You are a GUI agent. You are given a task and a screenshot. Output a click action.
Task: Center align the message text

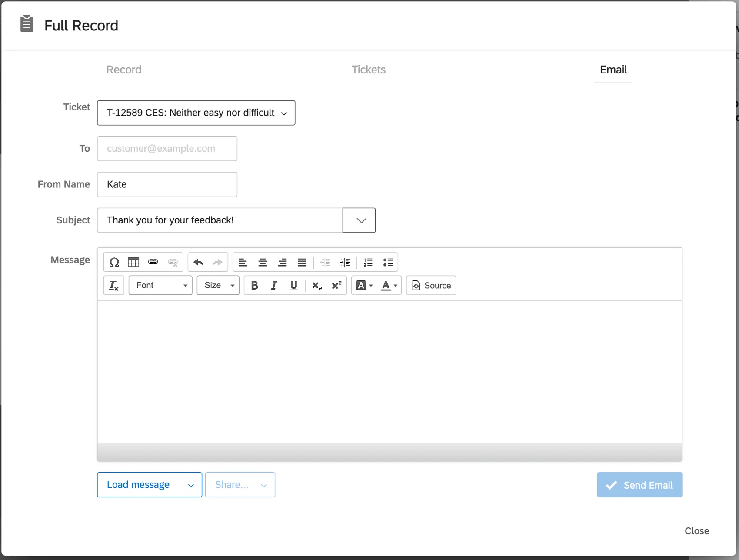[x=263, y=262]
